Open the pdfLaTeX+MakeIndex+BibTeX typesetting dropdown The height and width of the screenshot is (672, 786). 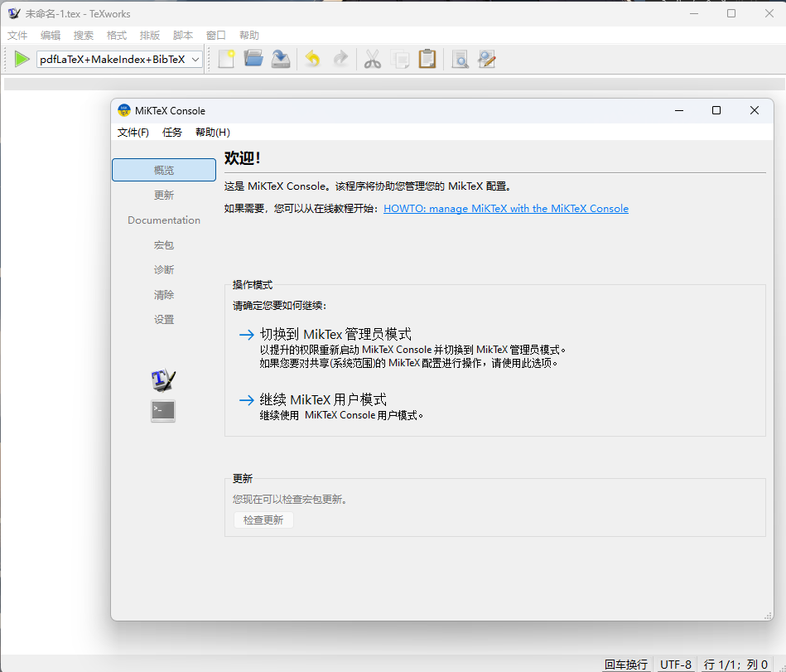click(119, 59)
